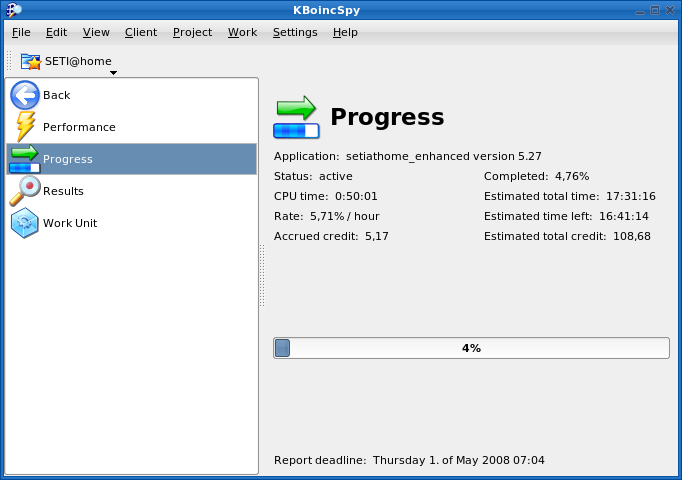Open the View menu

click(96, 32)
